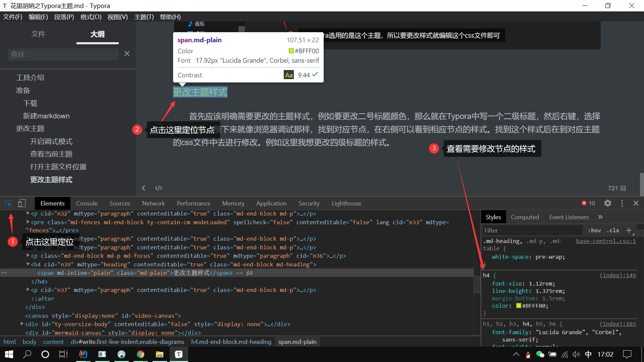Open IntelliJ IDEA from taskbar
The height and width of the screenshot is (362, 644).
83,354
